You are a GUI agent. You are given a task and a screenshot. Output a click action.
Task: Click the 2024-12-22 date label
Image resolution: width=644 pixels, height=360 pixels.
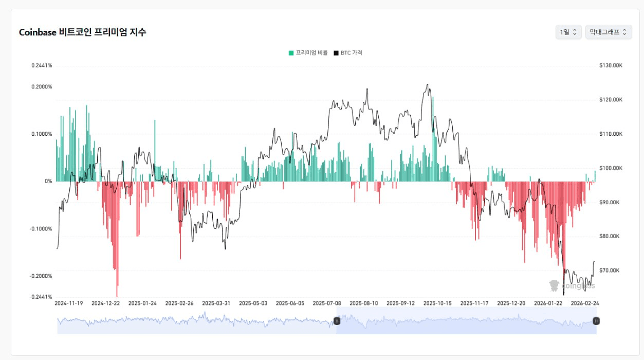[105, 303]
